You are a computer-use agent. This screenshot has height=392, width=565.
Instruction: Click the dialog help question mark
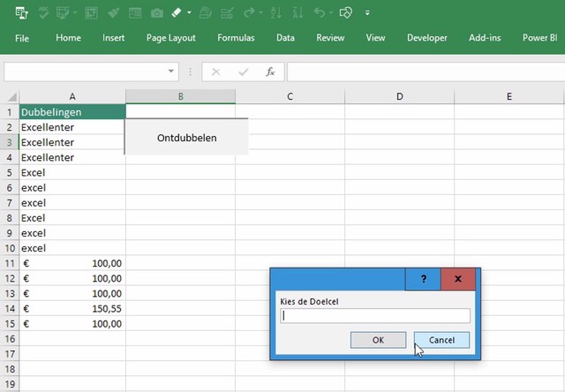pyautogui.click(x=424, y=279)
